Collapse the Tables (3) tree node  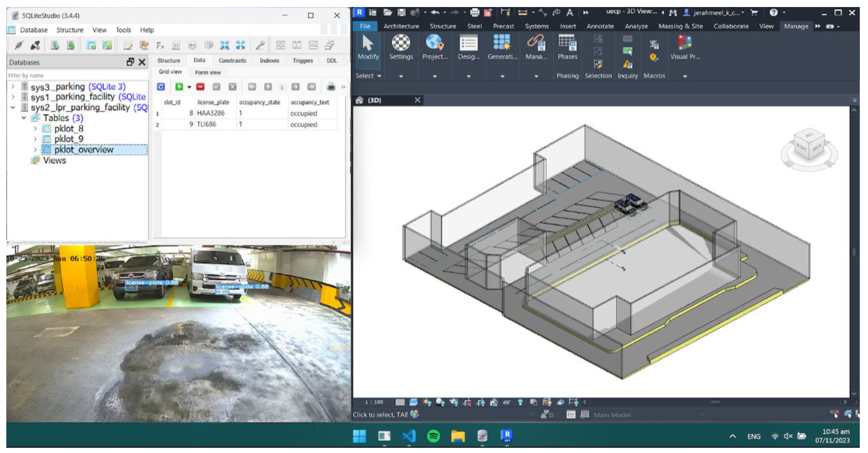[x=24, y=118]
